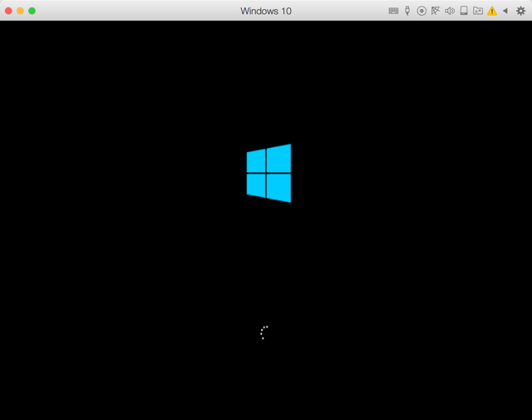Click the network status icon
532x420 pixels.
tap(436, 11)
